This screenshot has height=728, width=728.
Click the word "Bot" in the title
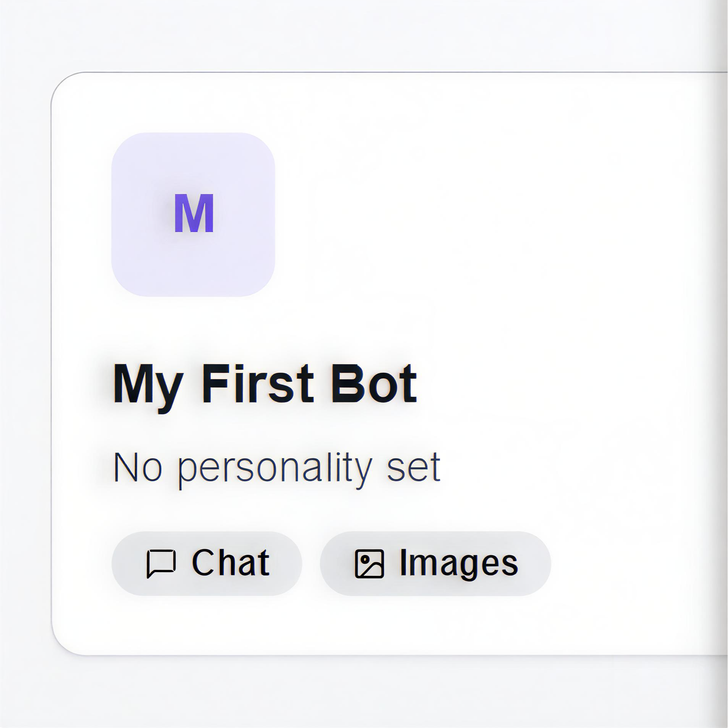point(373,383)
